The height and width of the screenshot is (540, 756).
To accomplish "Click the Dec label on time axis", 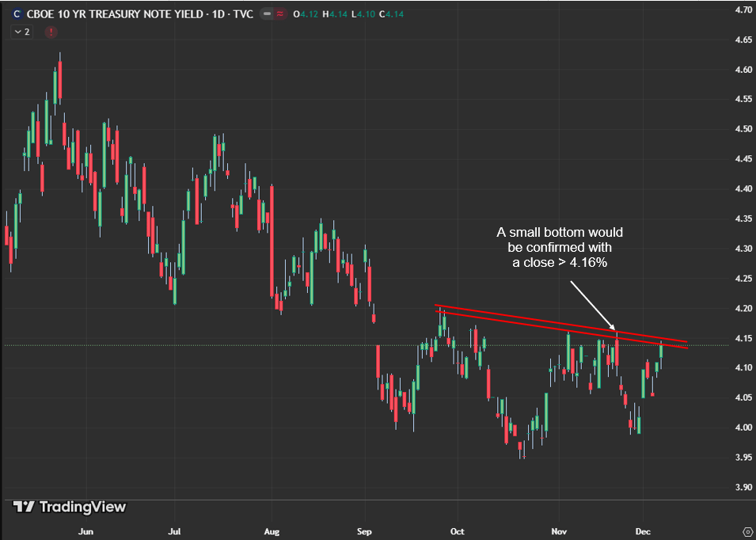I will (x=643, y=532).
